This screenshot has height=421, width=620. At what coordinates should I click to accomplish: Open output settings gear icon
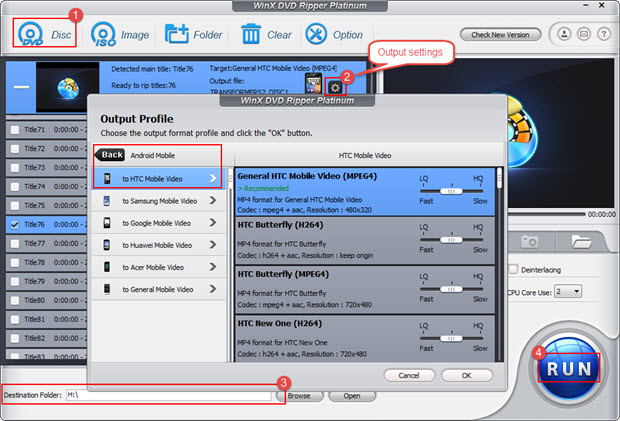(335, 87)
